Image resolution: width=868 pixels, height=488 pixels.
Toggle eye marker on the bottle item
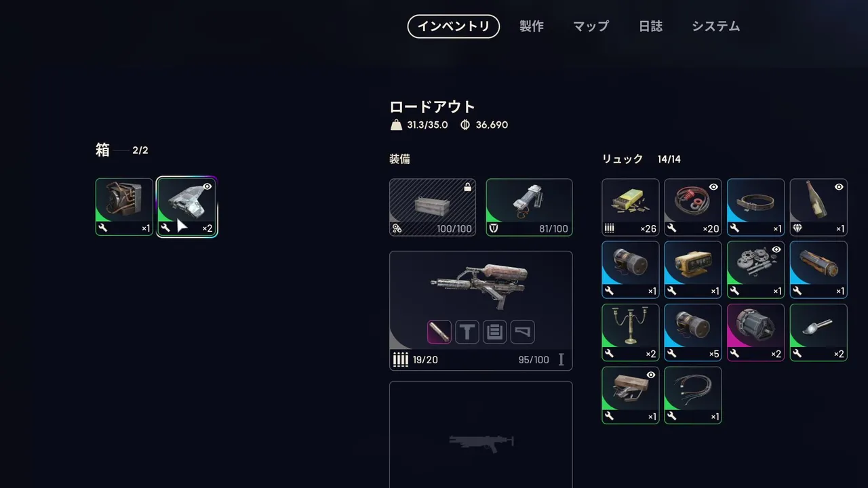[x=839, y=187]
